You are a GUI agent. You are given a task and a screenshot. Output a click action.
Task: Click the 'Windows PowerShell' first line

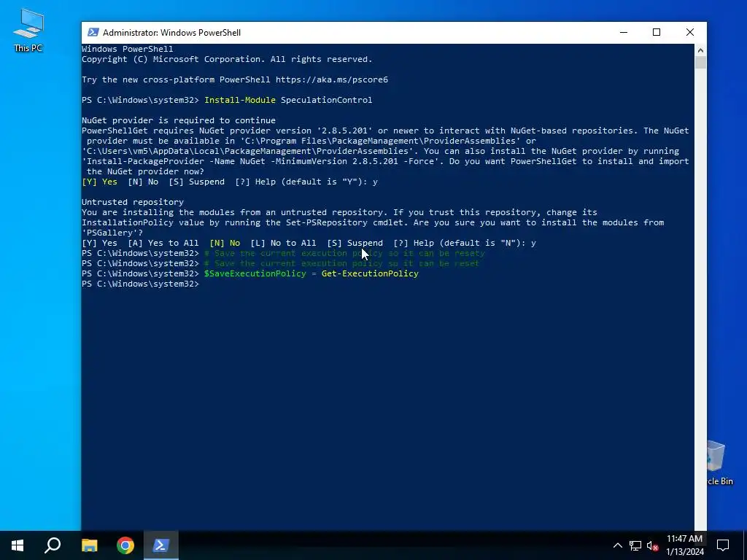(127, 49)
